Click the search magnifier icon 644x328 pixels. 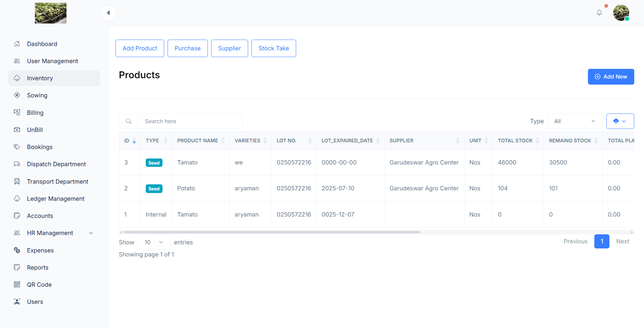pos(129,121)
